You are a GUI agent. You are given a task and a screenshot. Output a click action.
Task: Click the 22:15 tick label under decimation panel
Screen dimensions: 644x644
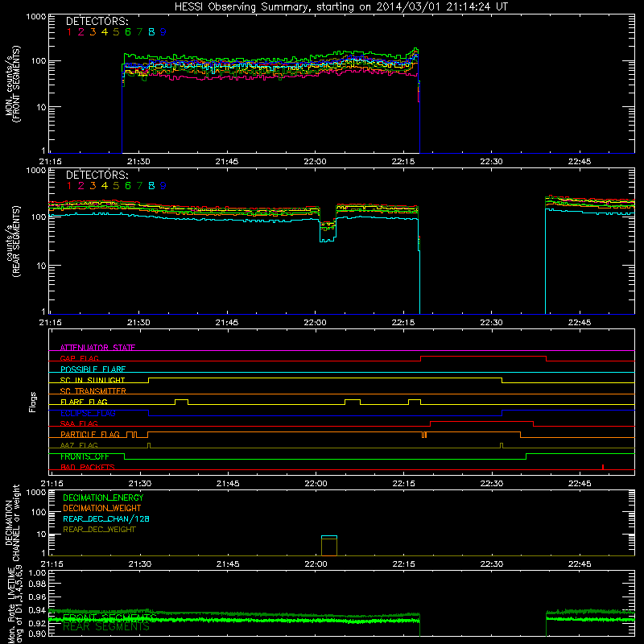pyautogui.click(x=403, y=564)
